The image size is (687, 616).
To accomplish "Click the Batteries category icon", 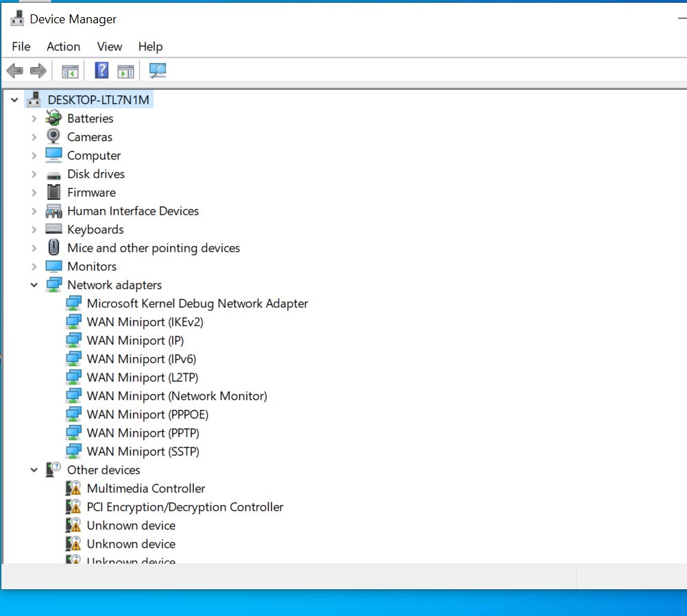I will [x=53, y=119].
